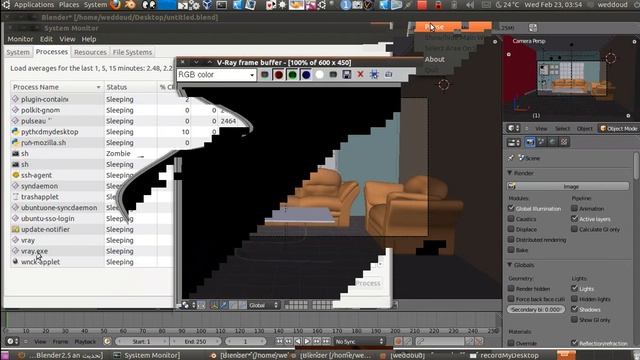Click the pin icon beside Scene
Viewport: 640px width, 360px height.
pyautogui.click(x=511, y=158)
